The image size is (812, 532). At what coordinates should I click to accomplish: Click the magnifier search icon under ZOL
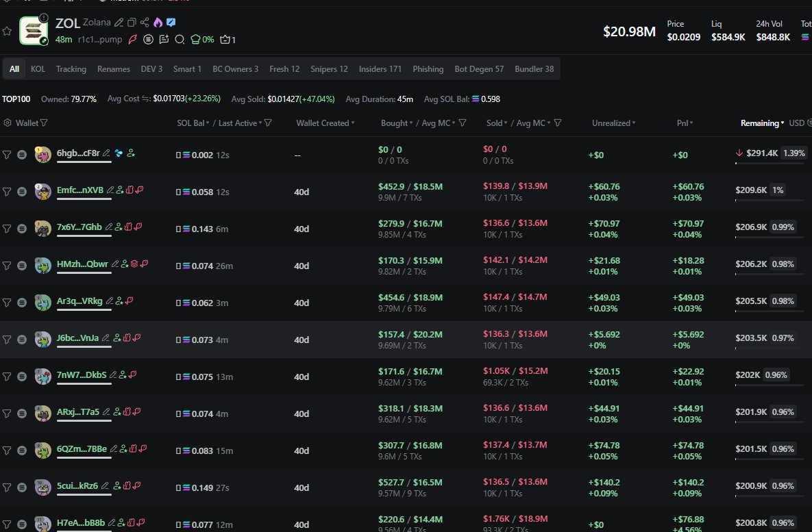click(x=180, y=40)
